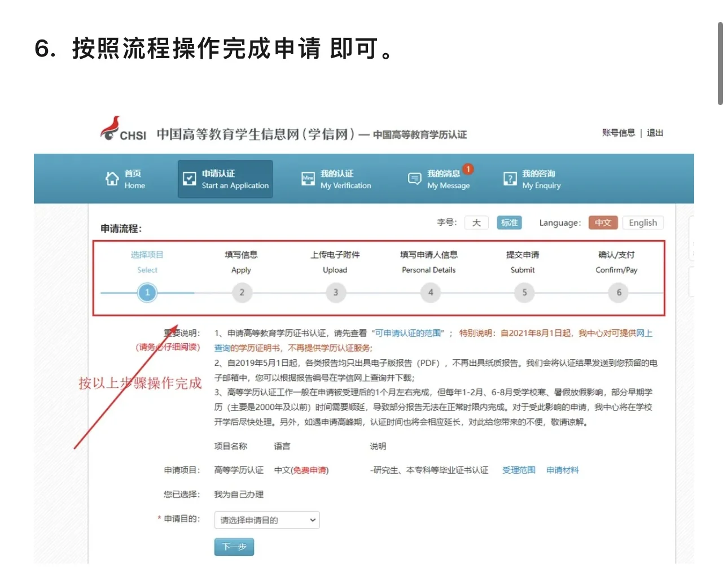Click 确认/支付 step label
The width and height of the screenshot is (728, 576).
pos(616,262)
